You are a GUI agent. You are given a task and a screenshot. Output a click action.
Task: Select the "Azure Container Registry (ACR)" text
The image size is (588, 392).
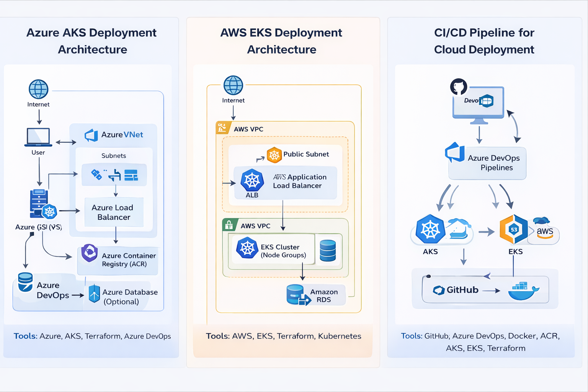129,260
